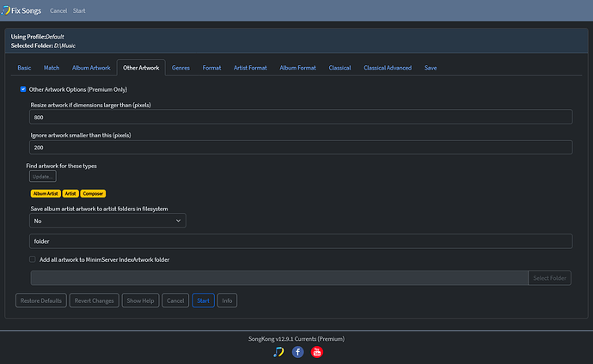Click the Using Profile: Default text
The width and height of the screenshot is (593, 364).
coord(37,37)
